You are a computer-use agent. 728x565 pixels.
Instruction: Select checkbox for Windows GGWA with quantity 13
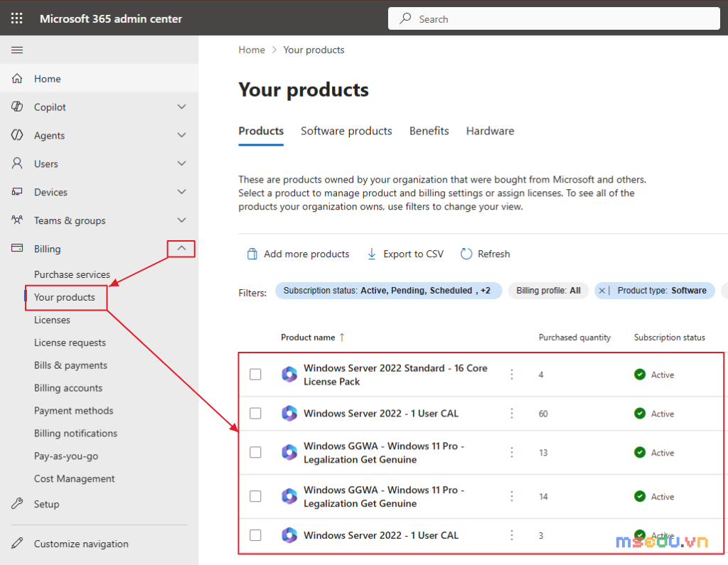coord(255,452)
